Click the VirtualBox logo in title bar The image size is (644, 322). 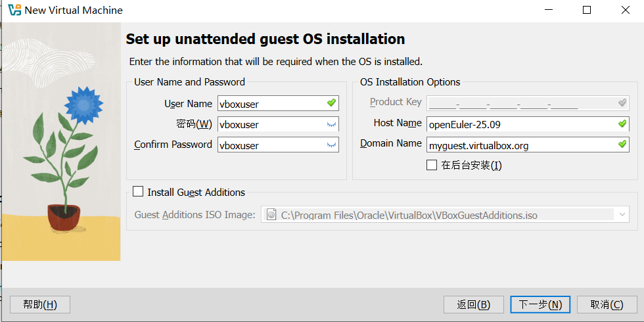click(x=14, y=10)
